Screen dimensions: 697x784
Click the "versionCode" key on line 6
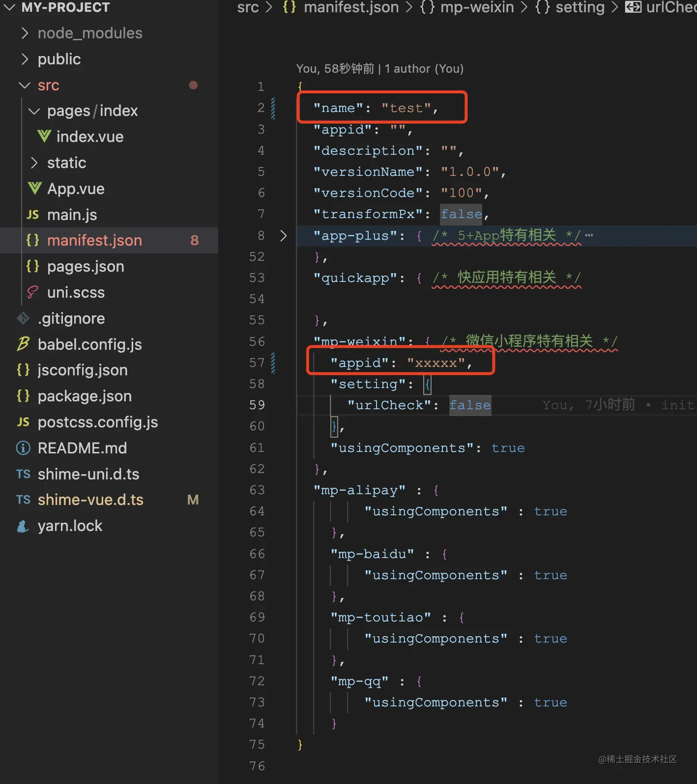click(368, 193)
